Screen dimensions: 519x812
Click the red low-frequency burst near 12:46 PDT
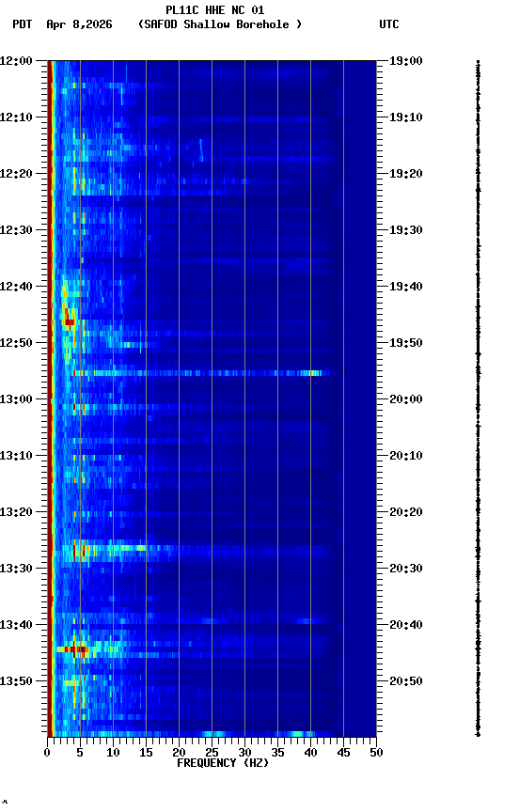(x=69, y=318)
